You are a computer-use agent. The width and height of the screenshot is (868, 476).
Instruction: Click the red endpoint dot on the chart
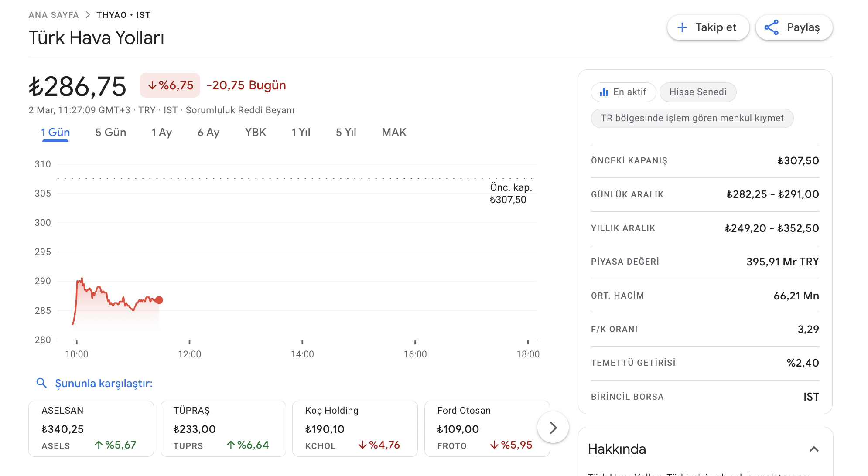point(159,300)
